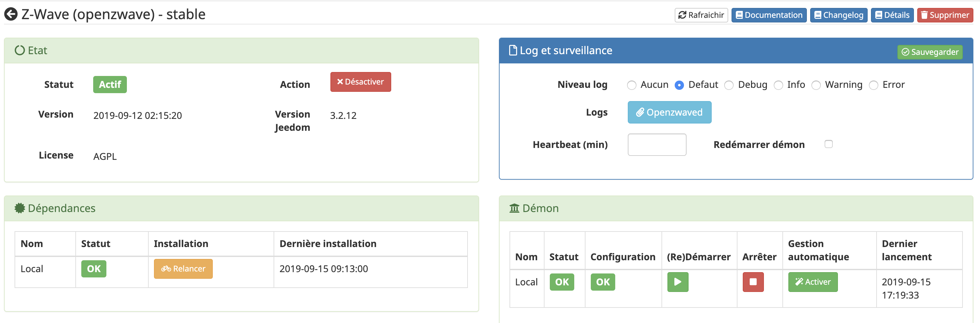
Task: Save log settings with Sauvegarder
Action: [930, 52]
